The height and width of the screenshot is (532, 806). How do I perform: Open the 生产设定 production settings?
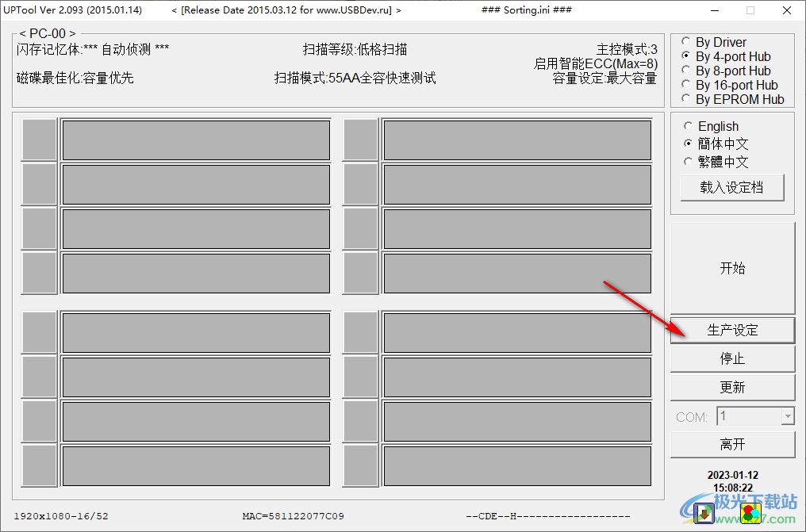[x=732, y=330]
